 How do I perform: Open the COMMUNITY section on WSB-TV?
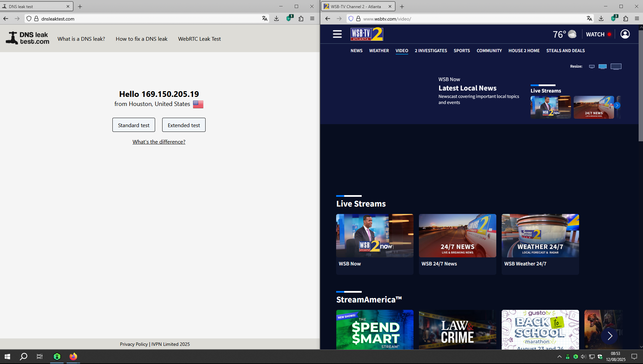pos(489,51)
